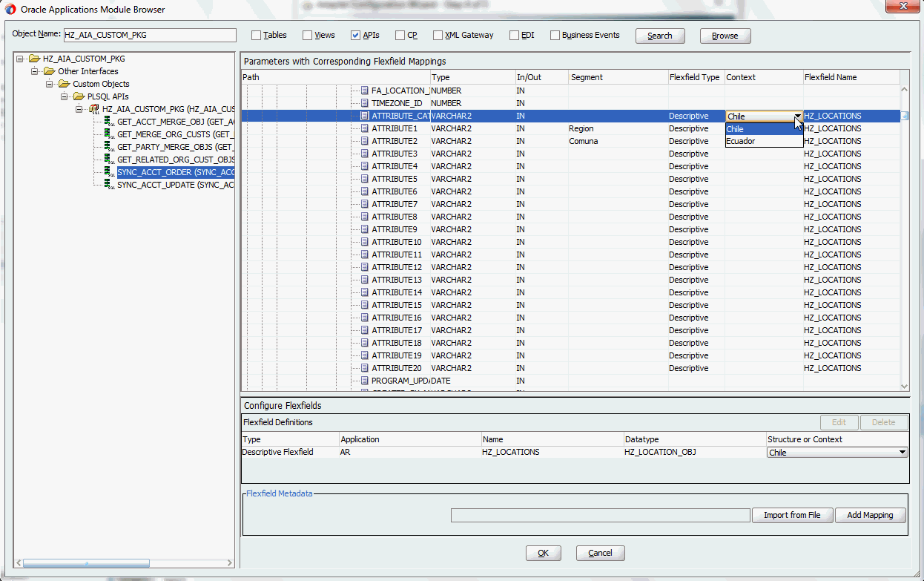Viewport: 924px width, 581px height.
Task: Click the Add Mapping button
Action: click(870, 515)
